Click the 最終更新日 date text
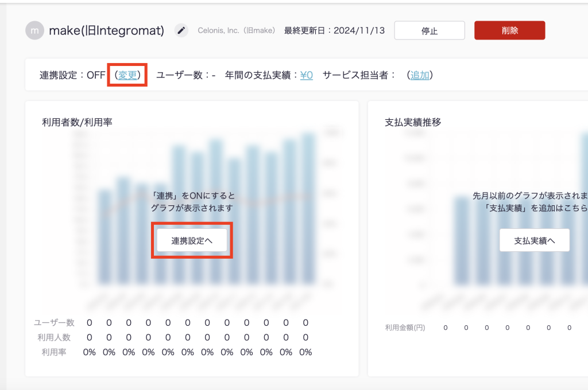Viewport: 588px width, 390px height. [x=334, y=30]
